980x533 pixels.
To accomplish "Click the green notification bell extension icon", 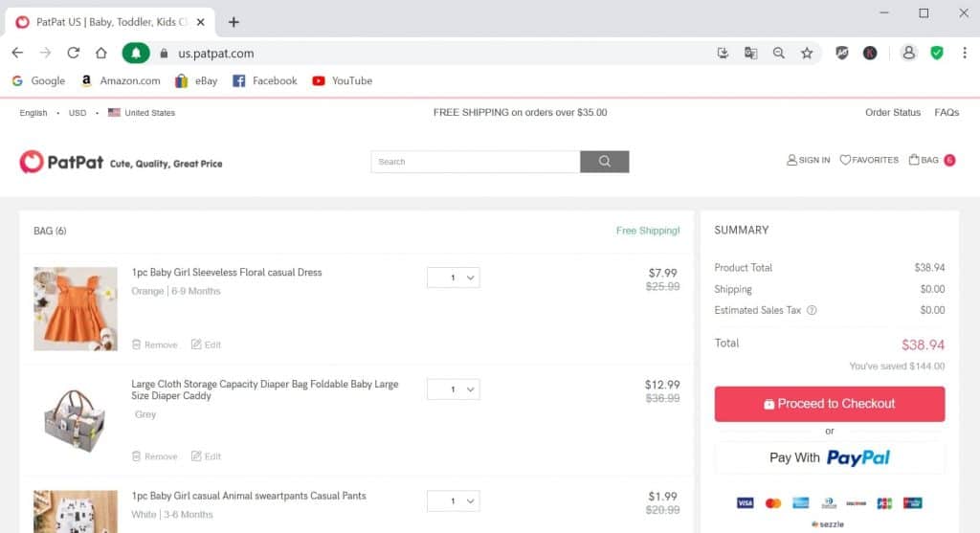I will pos(136,54).
